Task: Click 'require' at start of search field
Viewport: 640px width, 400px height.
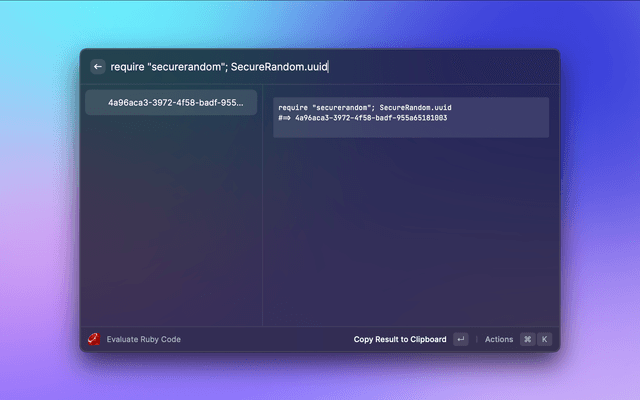Action: click(127, 67)
